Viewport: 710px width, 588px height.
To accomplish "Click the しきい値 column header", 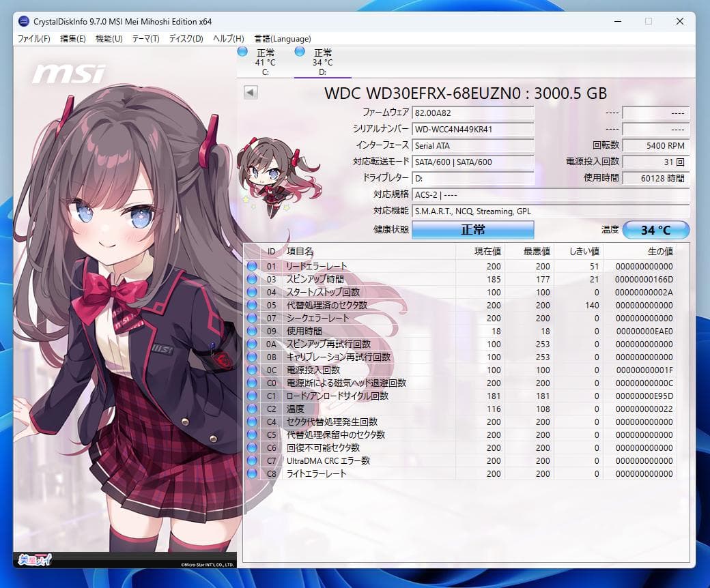I will pos(579,252).
